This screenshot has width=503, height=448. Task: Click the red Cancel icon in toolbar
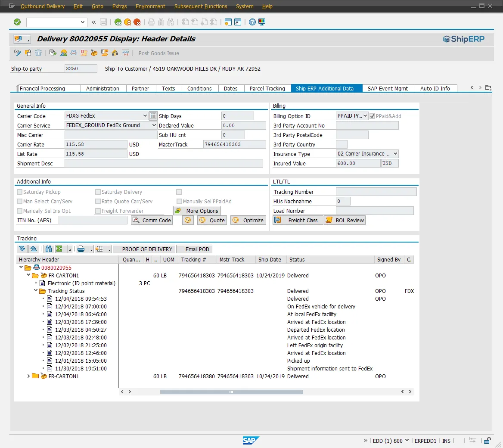tap(137, 22)
